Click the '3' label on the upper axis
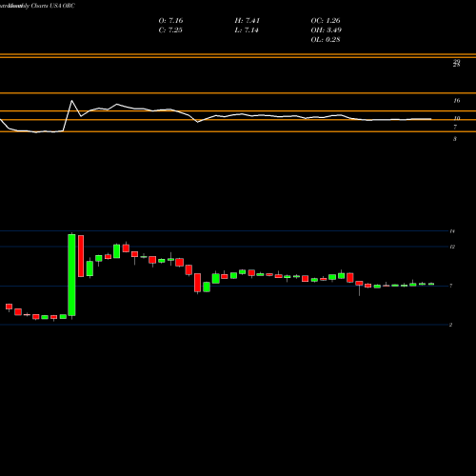The height and width of the screenshot is (476, 476). (455, 139)
